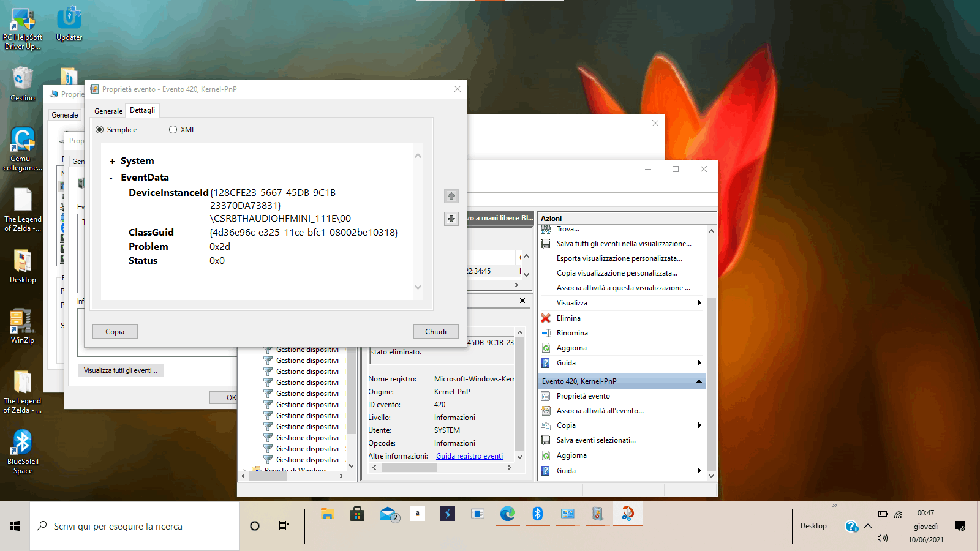This screenshot has height=551, width=980.
Task: Expand the System node
Action: tap(112, 162)
